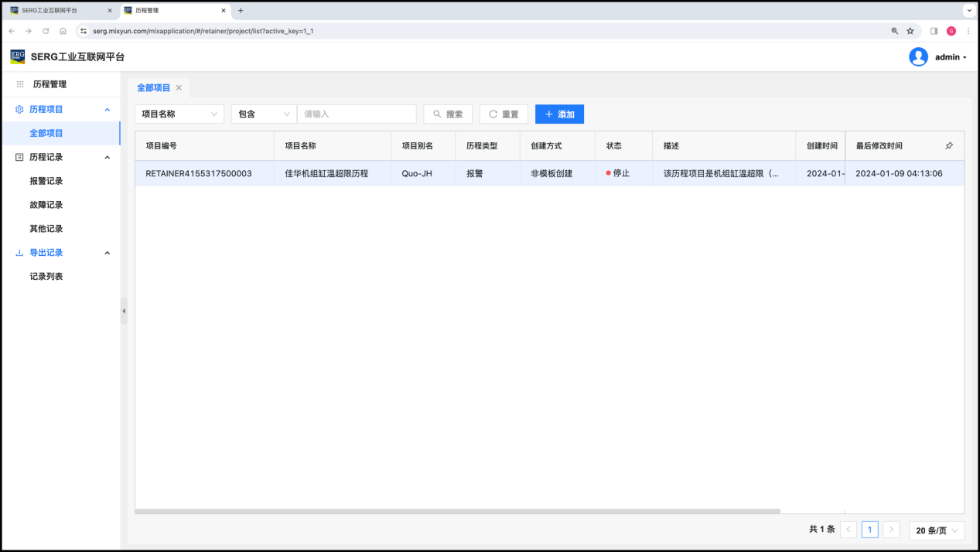The width and height of the screenshot is (980, 552).
Task: Bookmark this page with star icon
Action: (910, 31)
